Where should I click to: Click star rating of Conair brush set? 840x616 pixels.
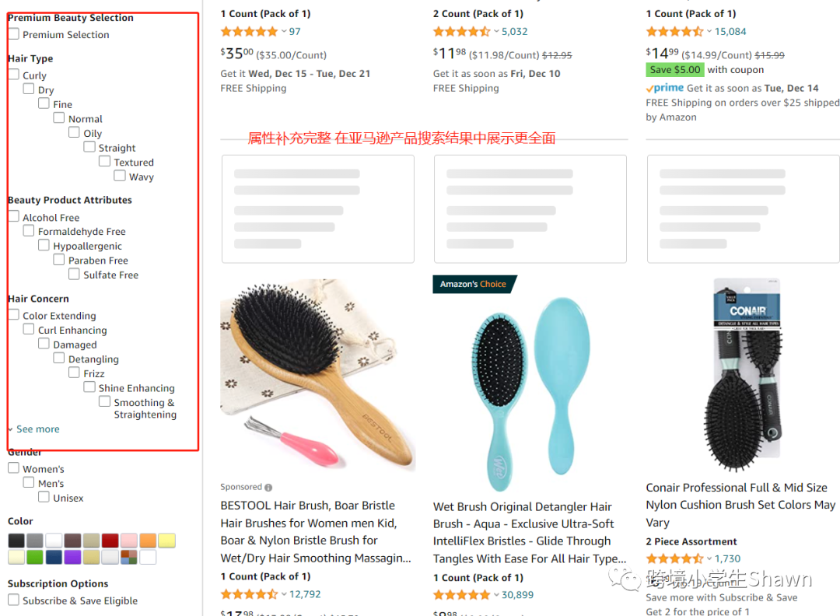pos(674,558)
